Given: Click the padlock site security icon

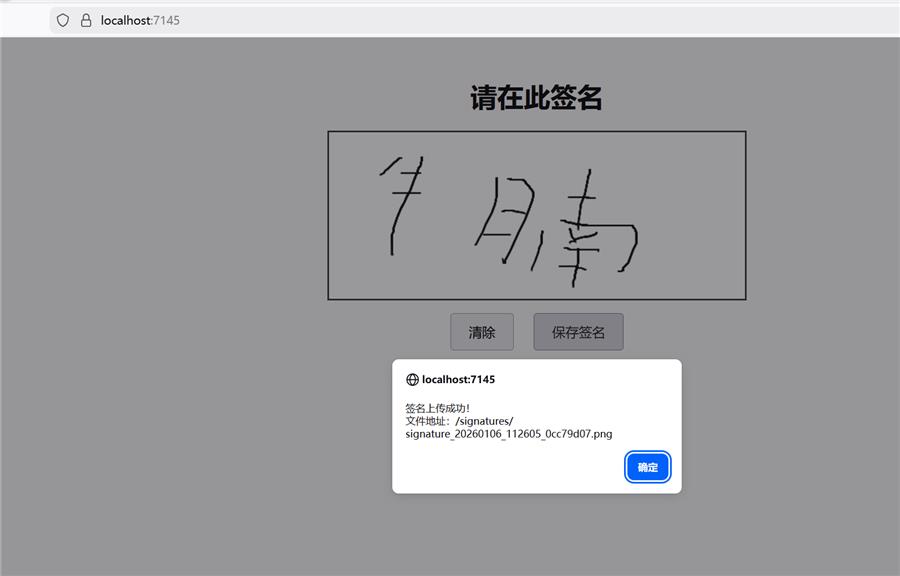Looking at the screenshot, I should point(86,20).
